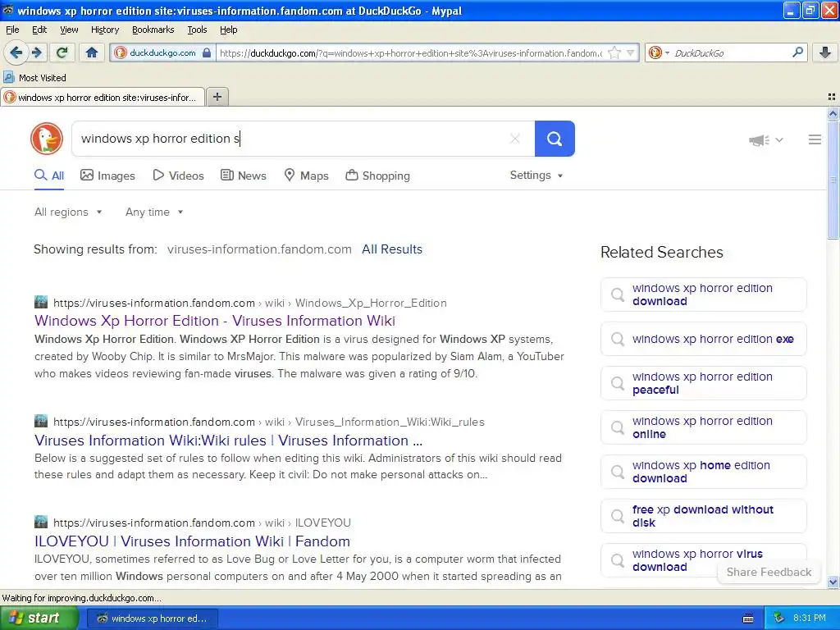Search related: horror edition exe

(703, 339)
